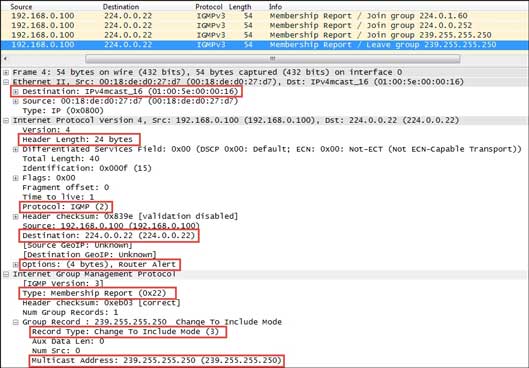Sort by the Info column header
This screenshot has height=368, width=529.
pyautogui.click(x=275, y=6)
